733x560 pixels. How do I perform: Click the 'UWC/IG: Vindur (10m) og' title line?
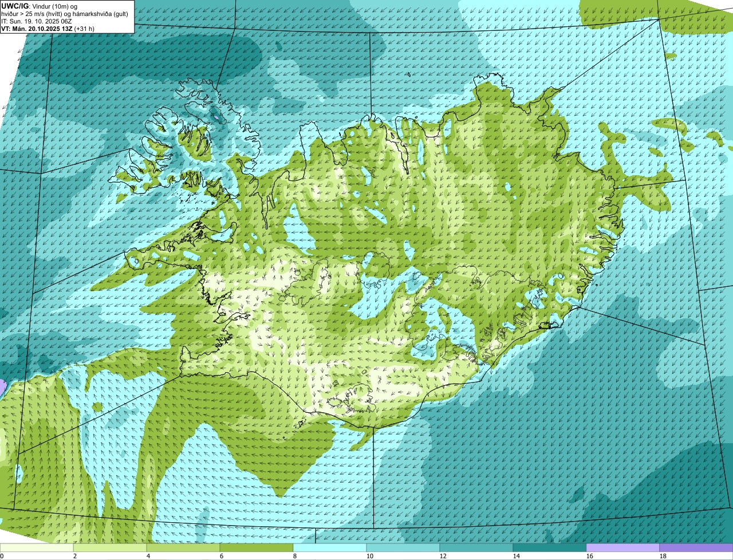click(39, 6)
